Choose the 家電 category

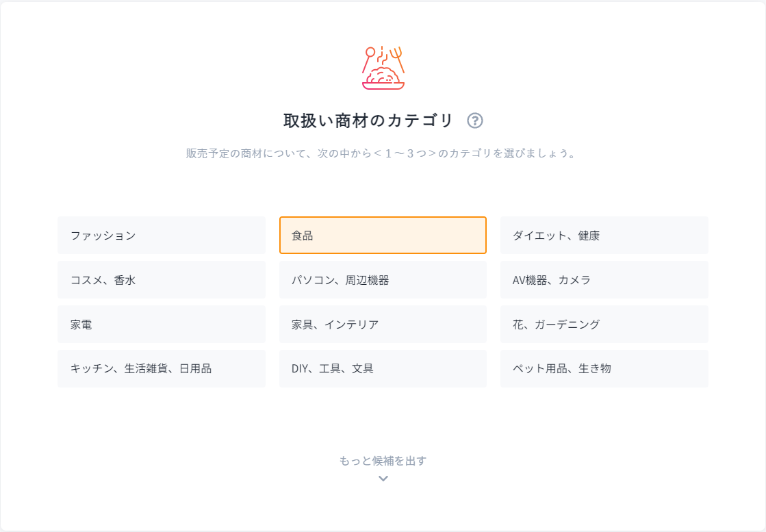(162, 324)
